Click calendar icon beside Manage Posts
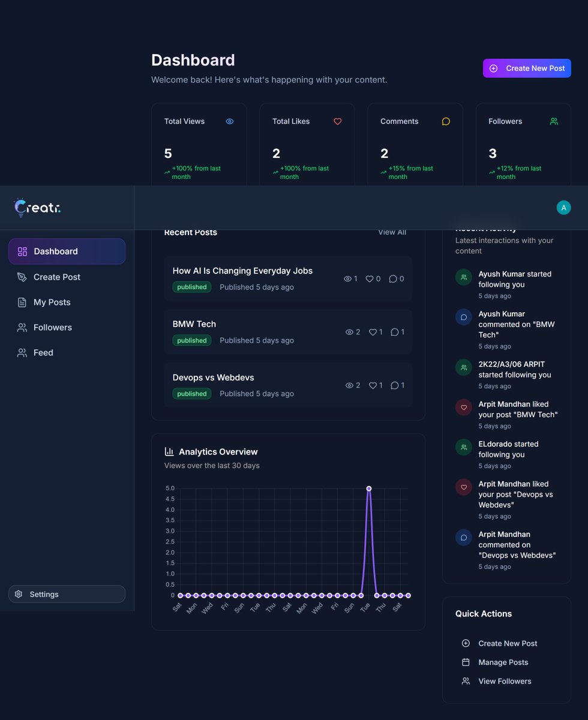Image resolution: width=588 pixels, height=720 pixels. tap(466, 662)
